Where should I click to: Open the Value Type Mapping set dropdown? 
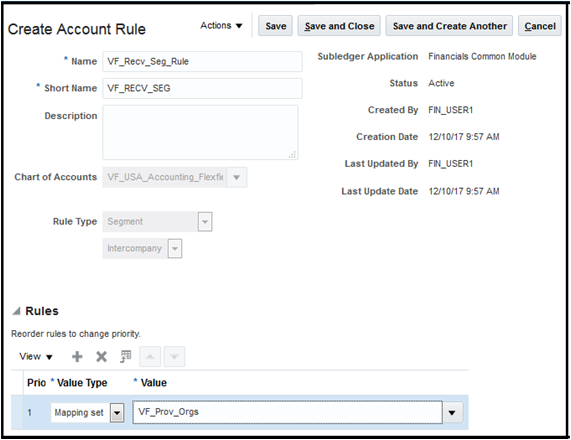click(117, 413)
